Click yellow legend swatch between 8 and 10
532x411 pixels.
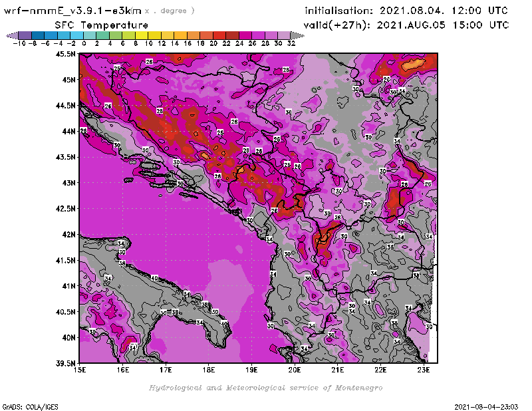(x=142, y=35)
